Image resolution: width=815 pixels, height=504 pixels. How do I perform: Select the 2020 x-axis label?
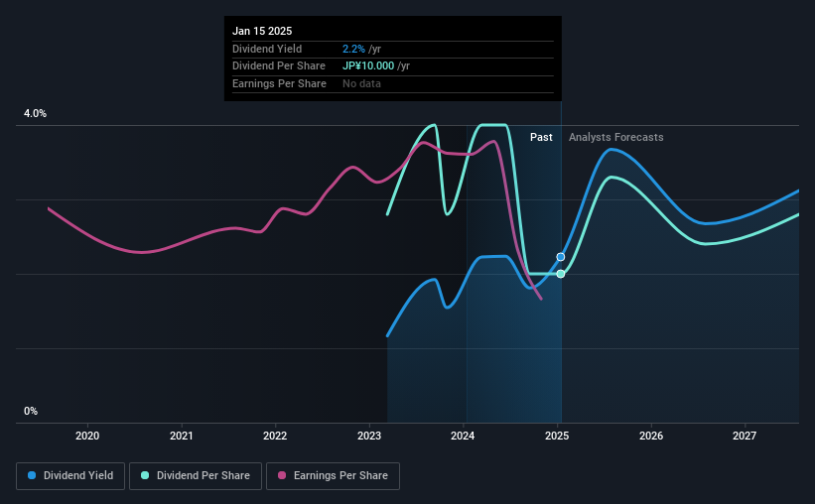click(x=87, y=436)
